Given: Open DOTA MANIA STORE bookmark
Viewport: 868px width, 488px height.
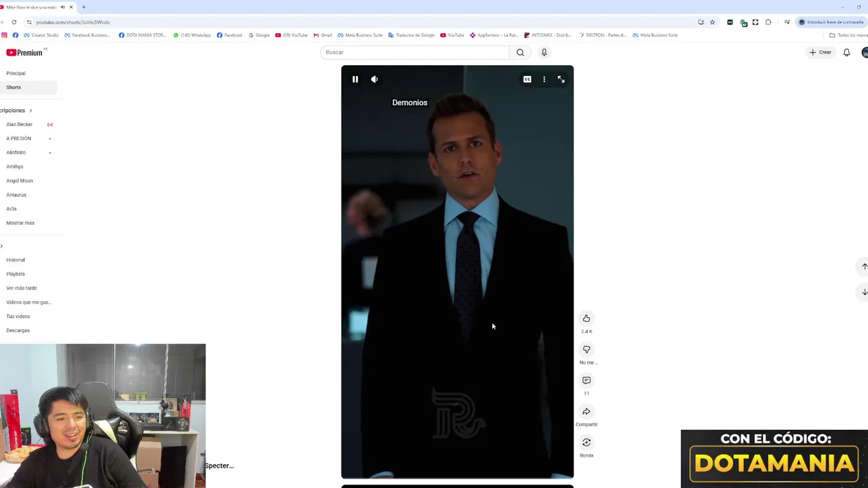Looking at the screenshot, I should [x=142, y=35].
